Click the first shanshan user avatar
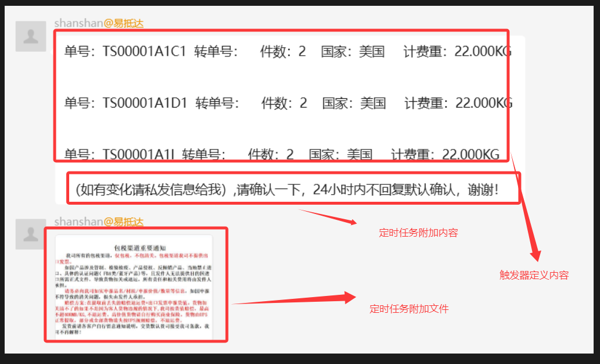The image size is (600, 364). pos(31,37)
